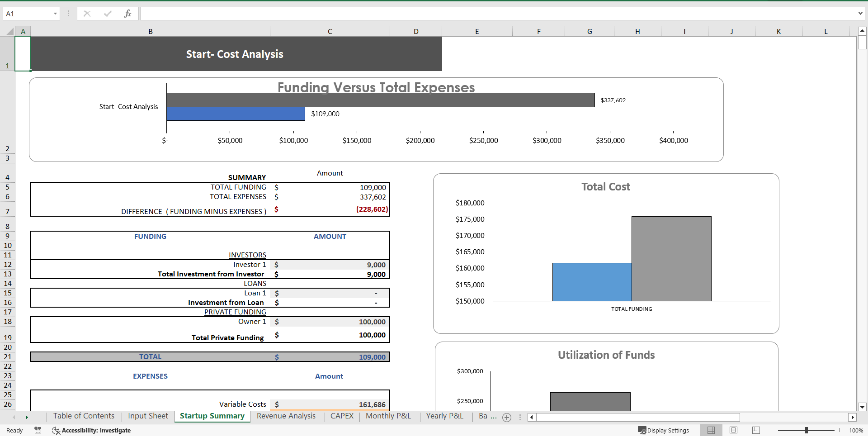
Task: Zoom out with the minus control
Action: [x=773, y=430]
